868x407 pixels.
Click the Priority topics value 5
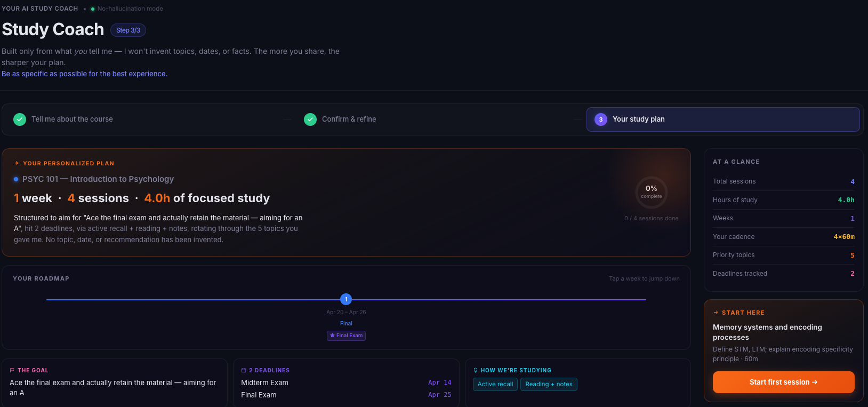pos(853,256)
